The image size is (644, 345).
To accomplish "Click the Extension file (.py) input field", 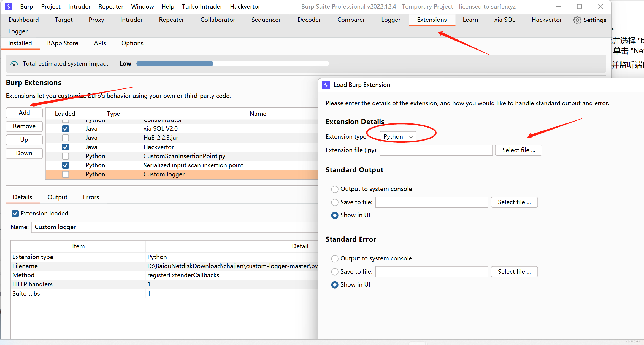I will [x=436, y=150].
